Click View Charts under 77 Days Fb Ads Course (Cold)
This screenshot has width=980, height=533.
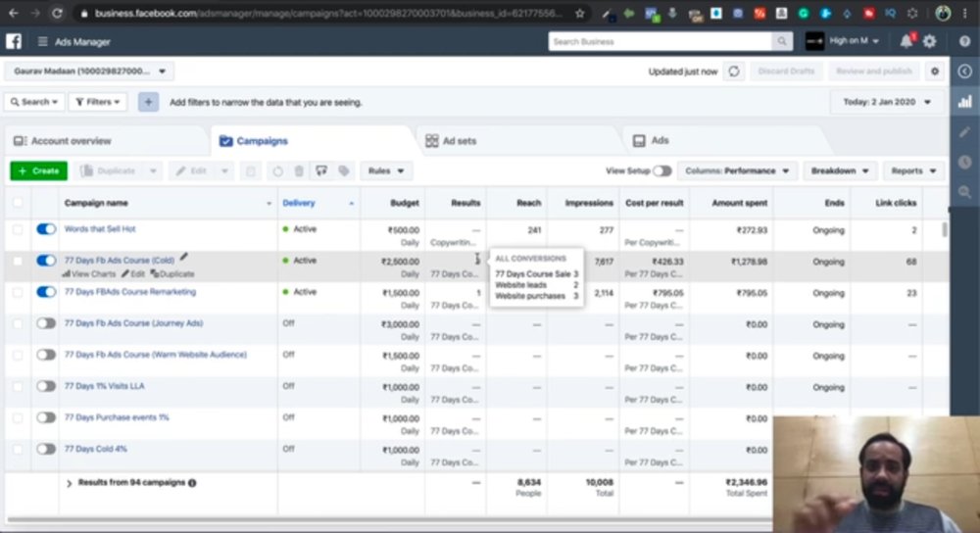click(88, 274)
